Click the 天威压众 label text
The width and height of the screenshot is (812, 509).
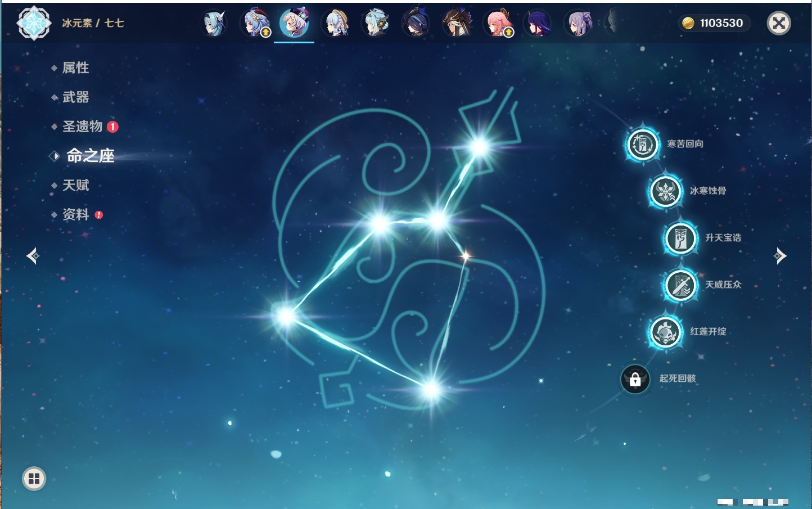[723, 285]
